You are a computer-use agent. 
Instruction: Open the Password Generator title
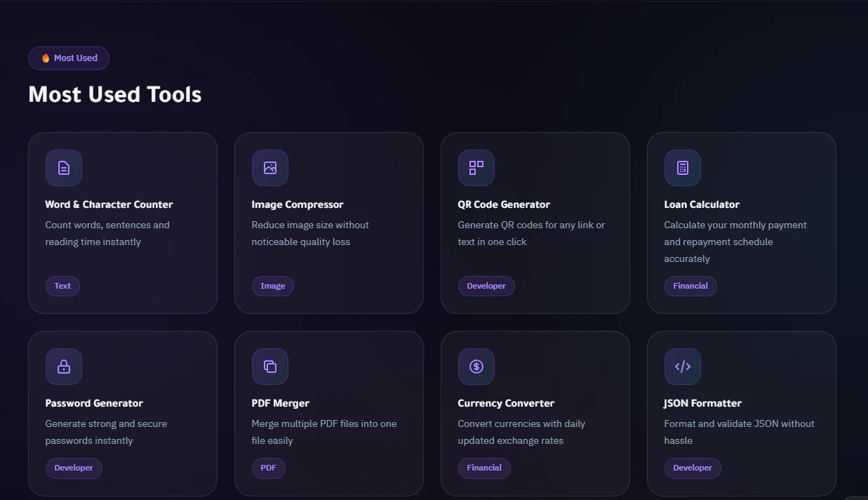pyautogui.click(x=94, y=403)
